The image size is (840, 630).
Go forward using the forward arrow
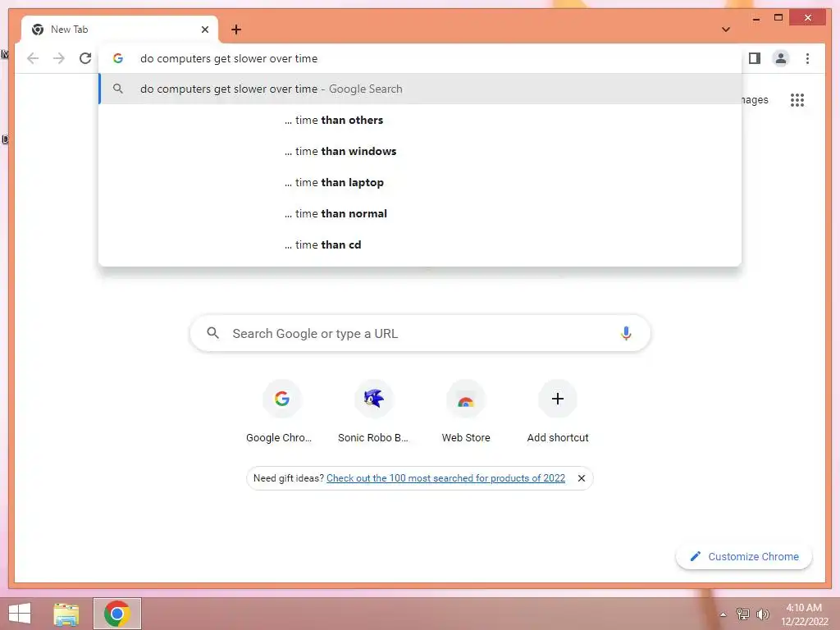59,58
